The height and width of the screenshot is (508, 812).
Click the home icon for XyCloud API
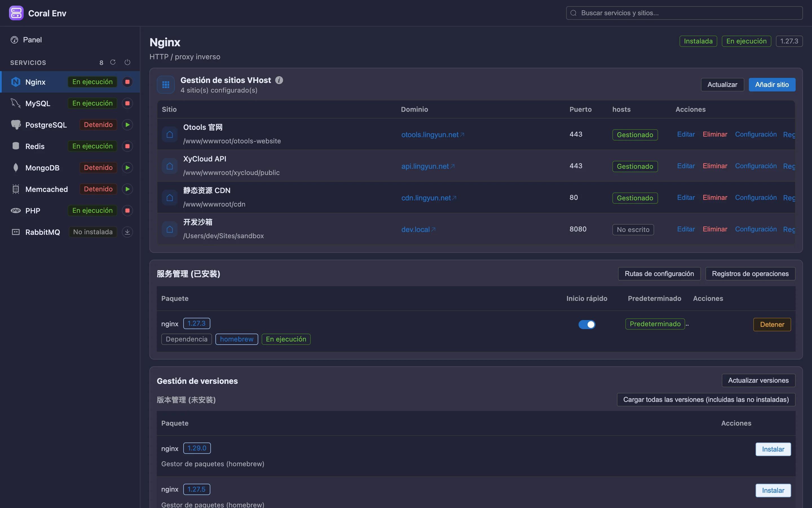pos(170,166)
